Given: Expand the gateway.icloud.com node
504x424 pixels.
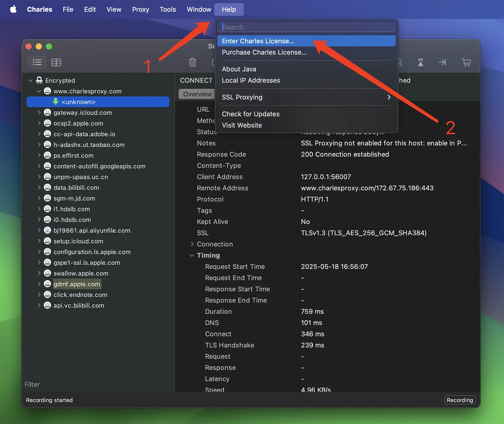Looking at the screenshot, I should coord(39,112).
